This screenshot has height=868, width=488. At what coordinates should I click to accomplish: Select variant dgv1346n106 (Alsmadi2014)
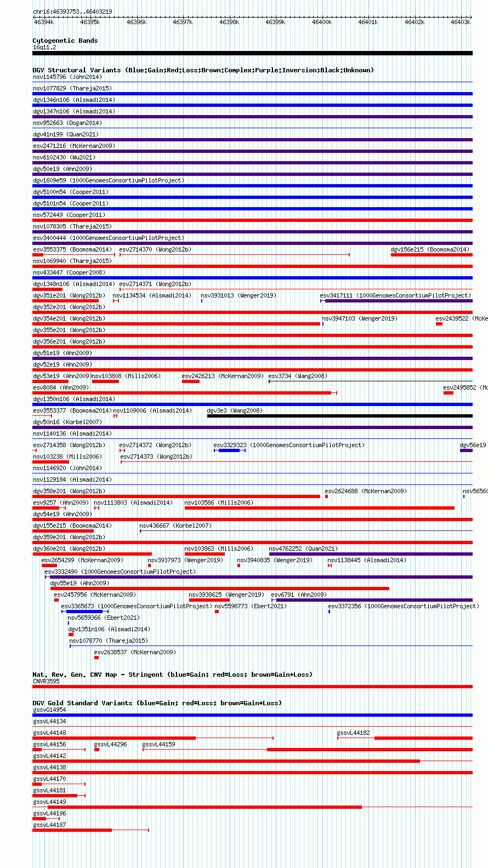pos(74,100)
